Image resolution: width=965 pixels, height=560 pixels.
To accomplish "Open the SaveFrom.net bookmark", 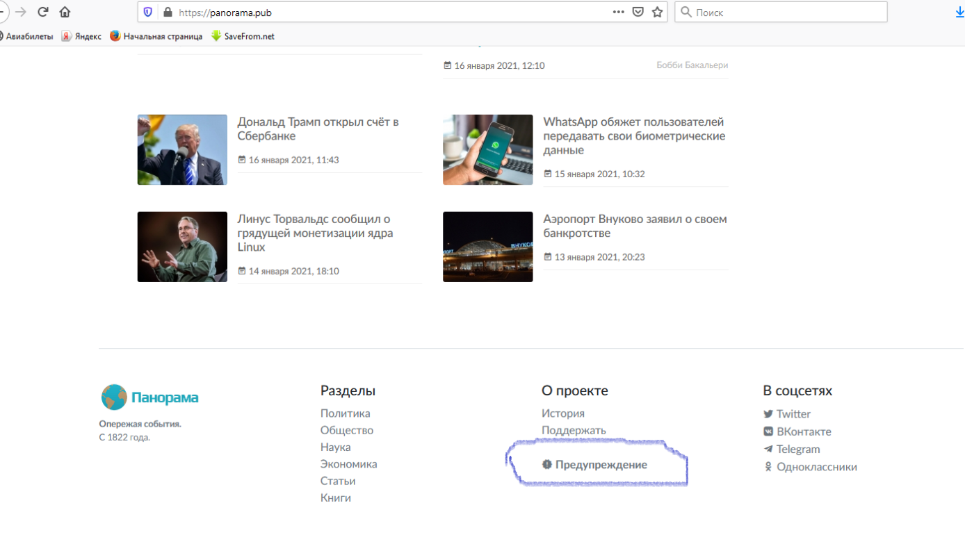I will tap(243, 36).
